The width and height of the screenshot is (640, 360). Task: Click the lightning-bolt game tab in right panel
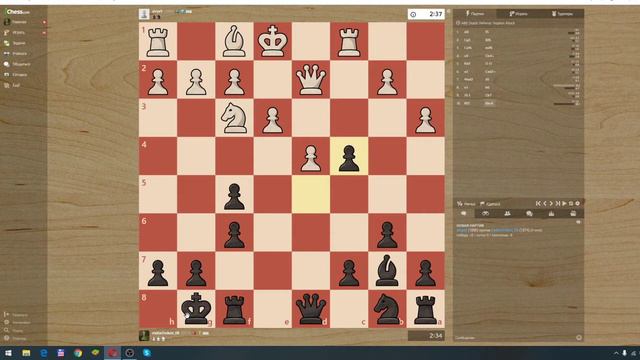475,13
